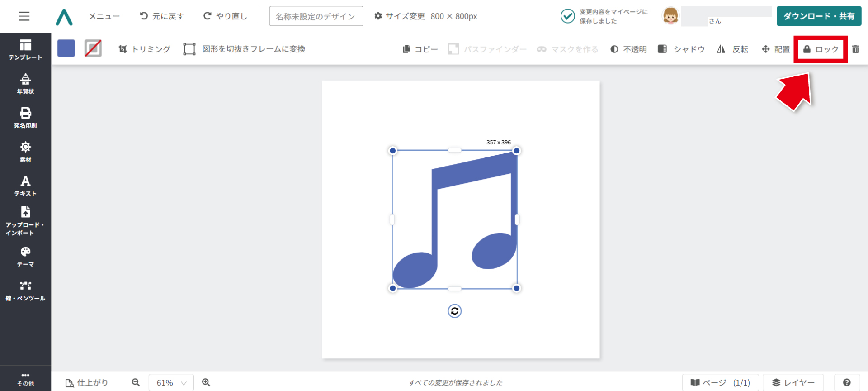Screen dimensions: 868x391
Task: Select the no-stroke outline swatch
Action: pos(93,48)
